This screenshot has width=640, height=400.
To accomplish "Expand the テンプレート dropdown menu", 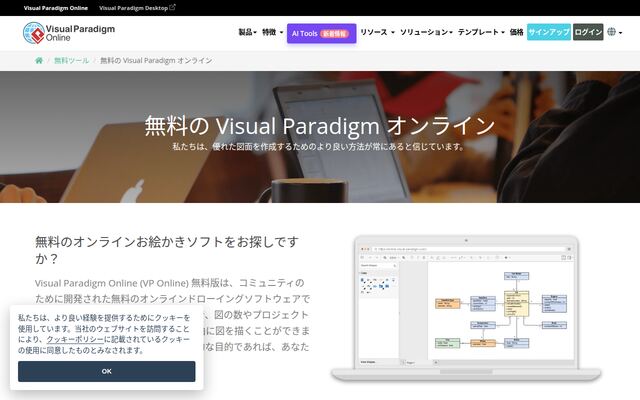I will pos(481,32).
